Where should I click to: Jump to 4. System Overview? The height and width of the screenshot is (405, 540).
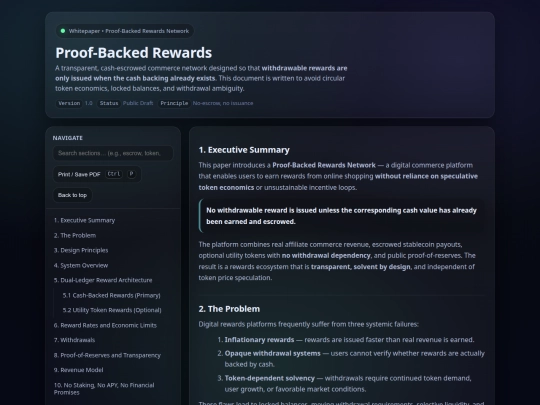click(81, 266)
